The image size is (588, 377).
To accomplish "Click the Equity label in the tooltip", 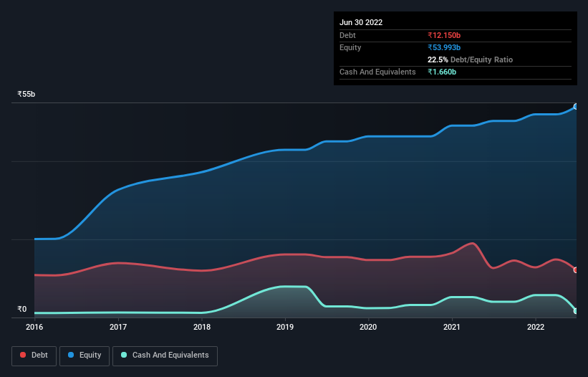I will [x=350, y=47].
